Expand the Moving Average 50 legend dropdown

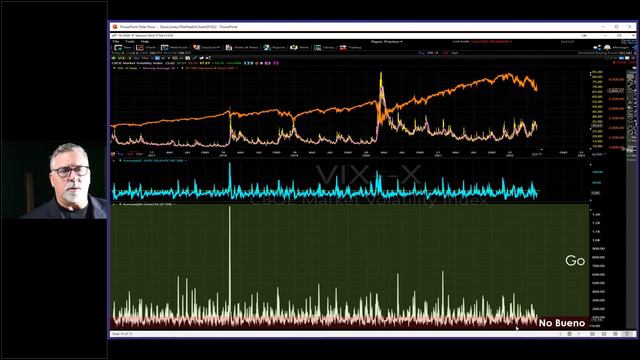pyautogui.click(x=160, y=68)
